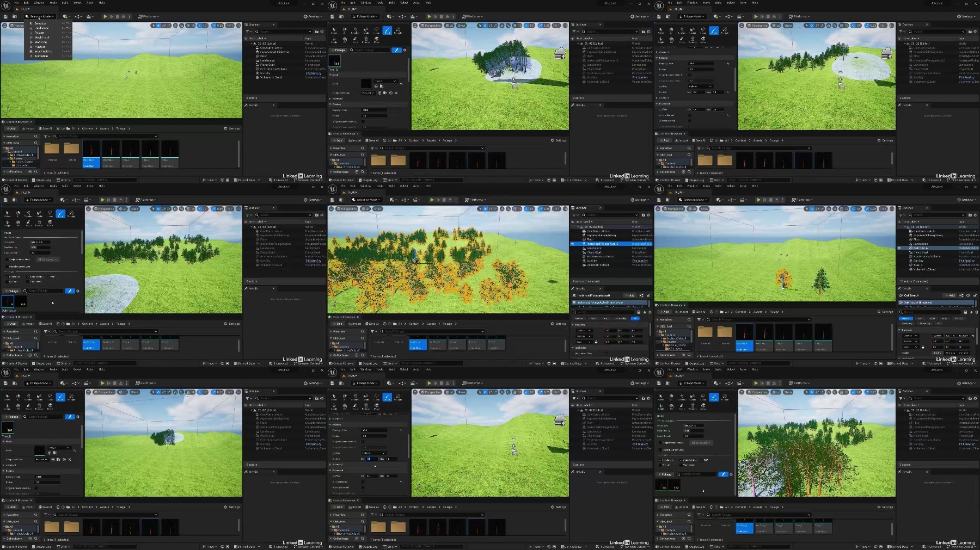The height and width of the screenshot is (550, 980).
Task: Bottom-right frame: click the Deselect foliage tool
Action: coord(682,397)
